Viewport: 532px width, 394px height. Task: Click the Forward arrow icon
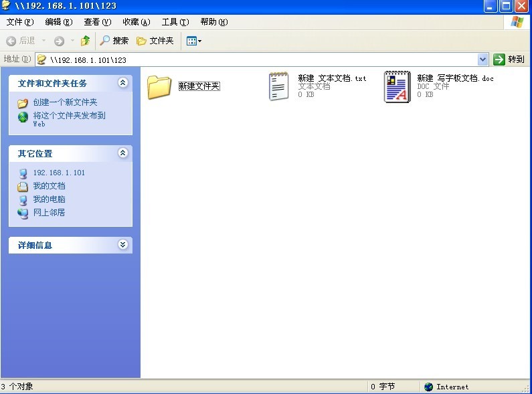click(59, 41)
